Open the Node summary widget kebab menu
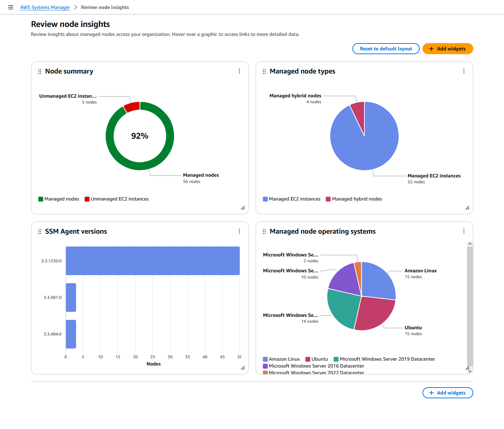 click(x=239, y=71)
